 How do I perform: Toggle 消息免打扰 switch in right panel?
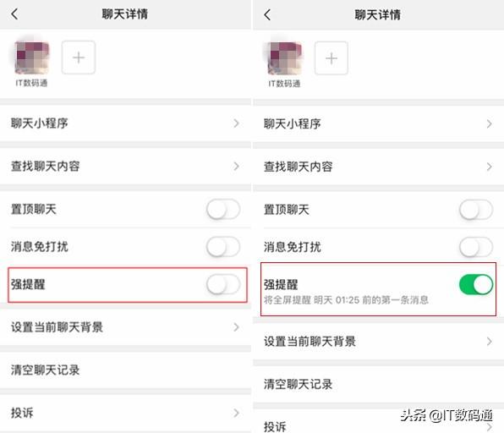pos(476,247)
